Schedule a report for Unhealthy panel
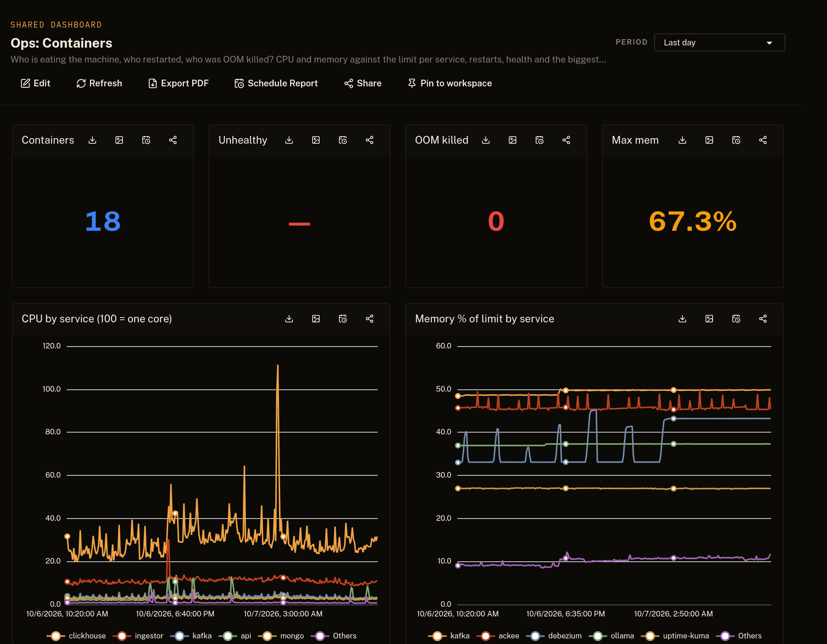 point(343,140)
